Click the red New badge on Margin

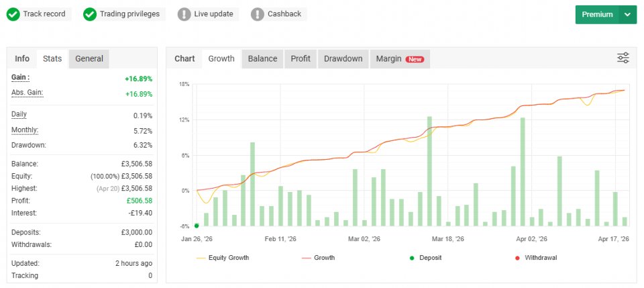pyautogui.click(x=415, y=59)
